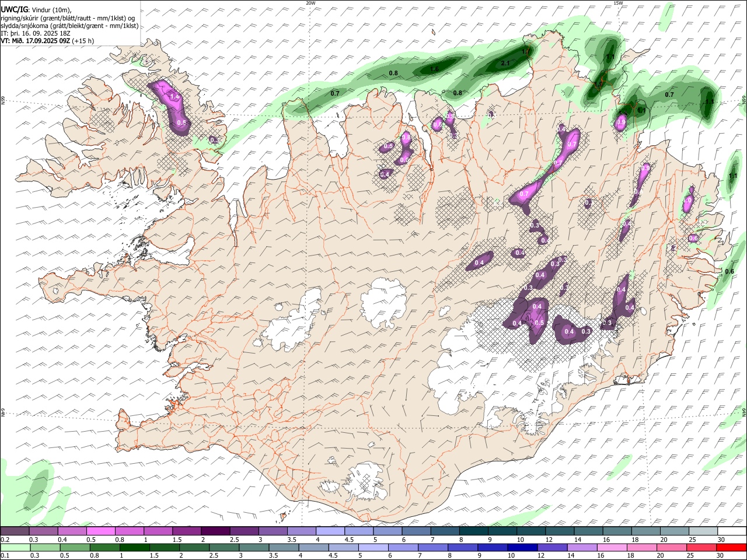Image resolution: width=747 pixels, height=560 pixels.
Task: Pick the white swatch starting at 30, upper scale
Action: [x=732, y=531]
